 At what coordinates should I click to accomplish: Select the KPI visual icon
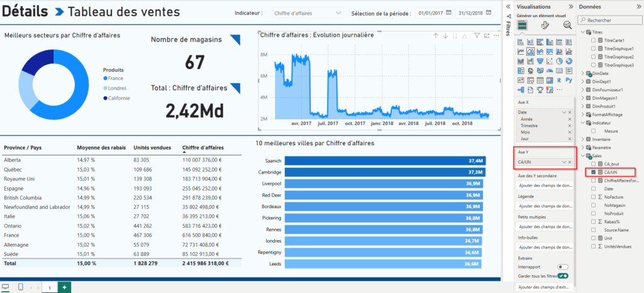(x=521, y=80)
